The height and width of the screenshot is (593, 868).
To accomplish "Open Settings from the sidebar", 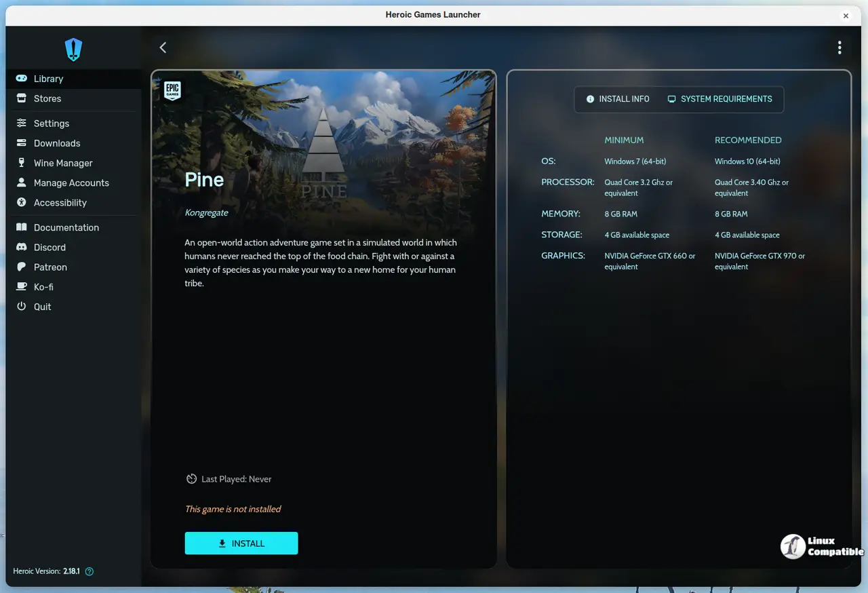I will coord(52,123).
